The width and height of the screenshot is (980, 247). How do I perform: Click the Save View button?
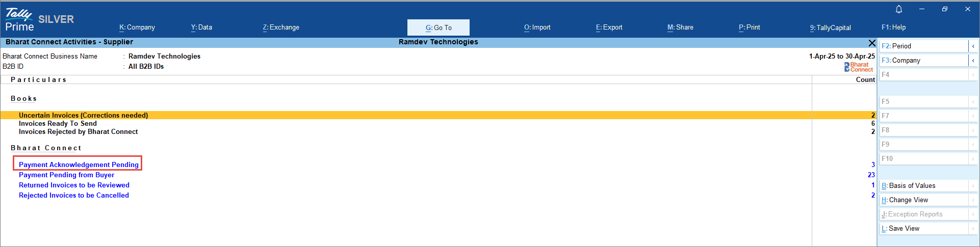click(x=904, y=229)
